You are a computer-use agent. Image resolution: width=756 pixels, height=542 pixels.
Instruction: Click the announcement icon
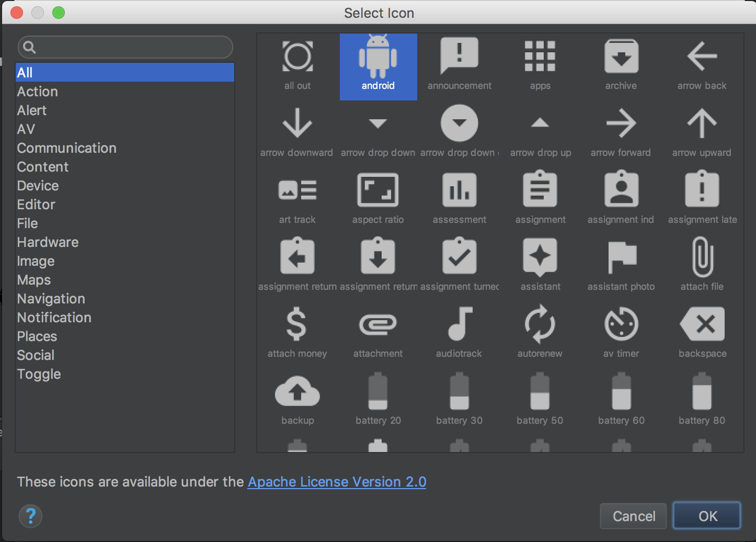click(459, 56)
